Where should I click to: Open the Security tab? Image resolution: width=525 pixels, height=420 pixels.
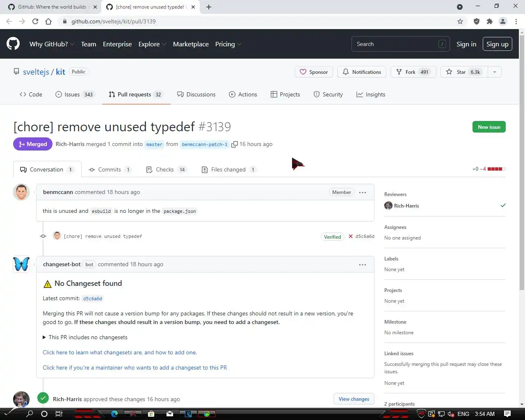[x=328, y=94]
